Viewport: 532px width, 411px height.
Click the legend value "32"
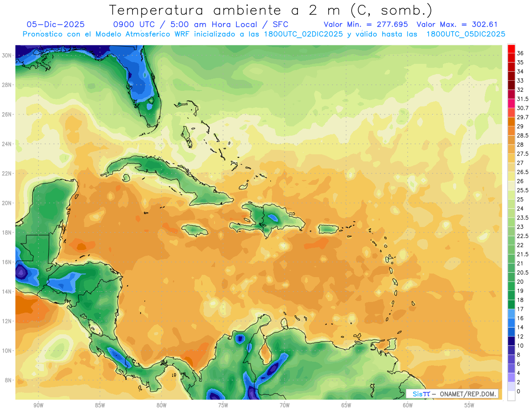point(520,90)
